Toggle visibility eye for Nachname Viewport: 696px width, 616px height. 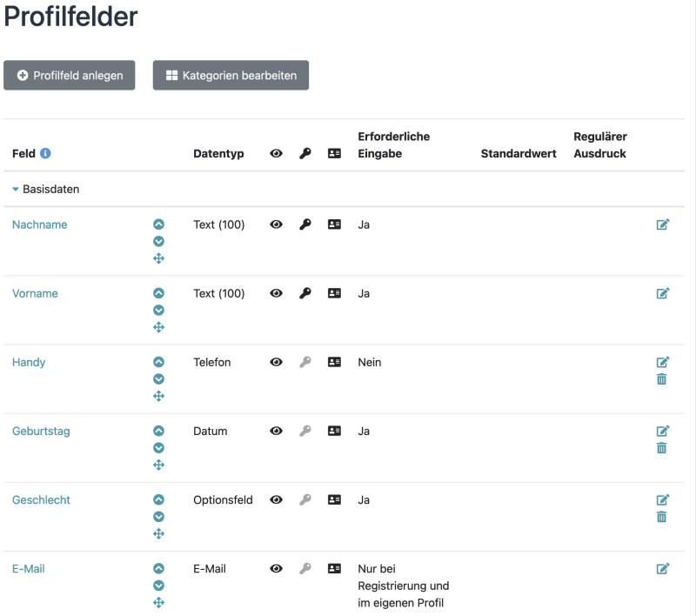click(x=277, y=224)
